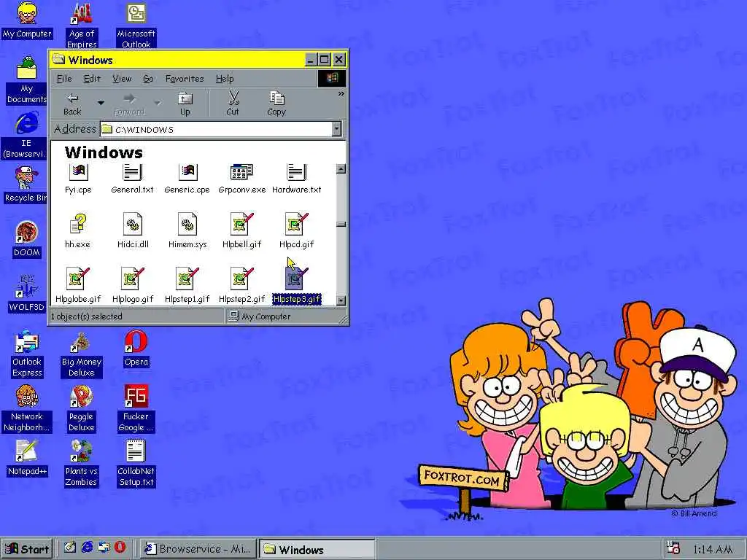The image size is (747, 560).
Task: Launch Peggle Deluxe shortcut
Action: click(82, 408)
